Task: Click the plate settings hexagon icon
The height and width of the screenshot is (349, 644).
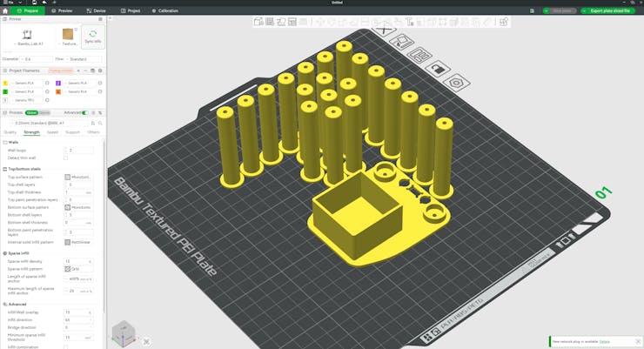Action: tap(456, 83)
